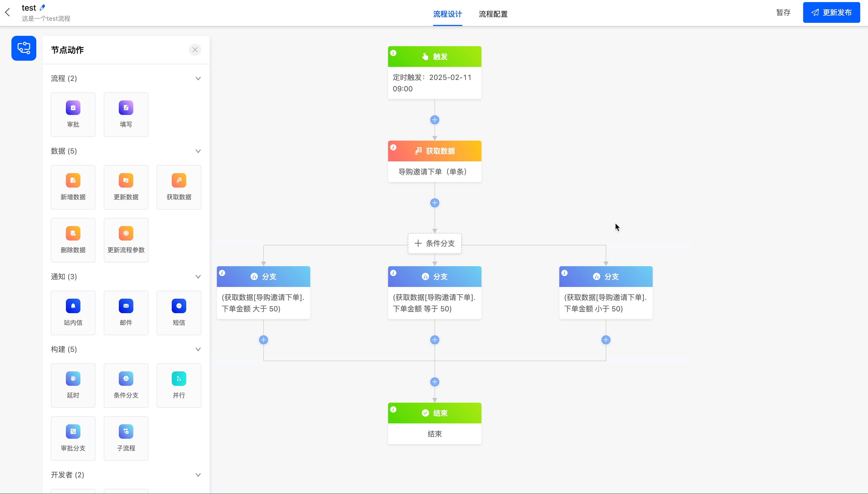Switch to the 流程设计 tab

[x=447, y=14]
